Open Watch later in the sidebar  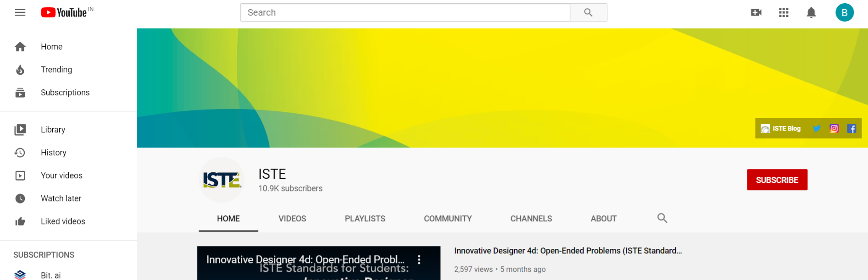(x=61, y=198)
